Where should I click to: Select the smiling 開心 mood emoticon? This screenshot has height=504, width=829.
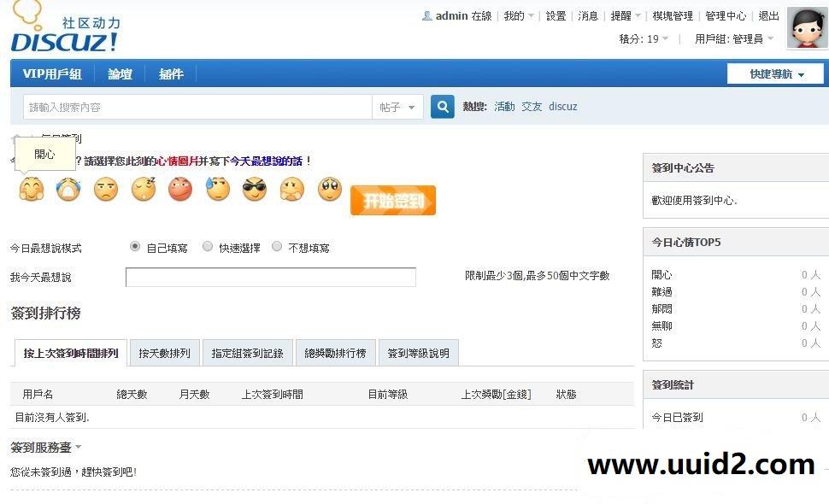tap(31, 190)
